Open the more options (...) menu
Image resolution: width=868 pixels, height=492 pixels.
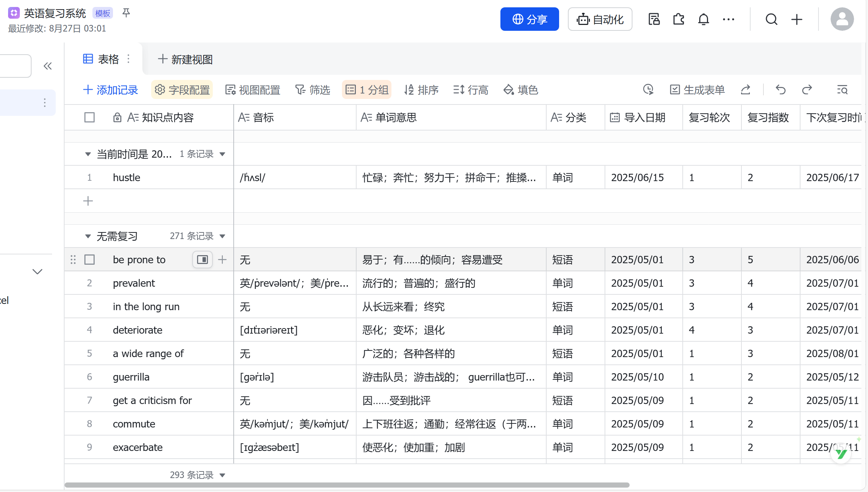point(728,19)
